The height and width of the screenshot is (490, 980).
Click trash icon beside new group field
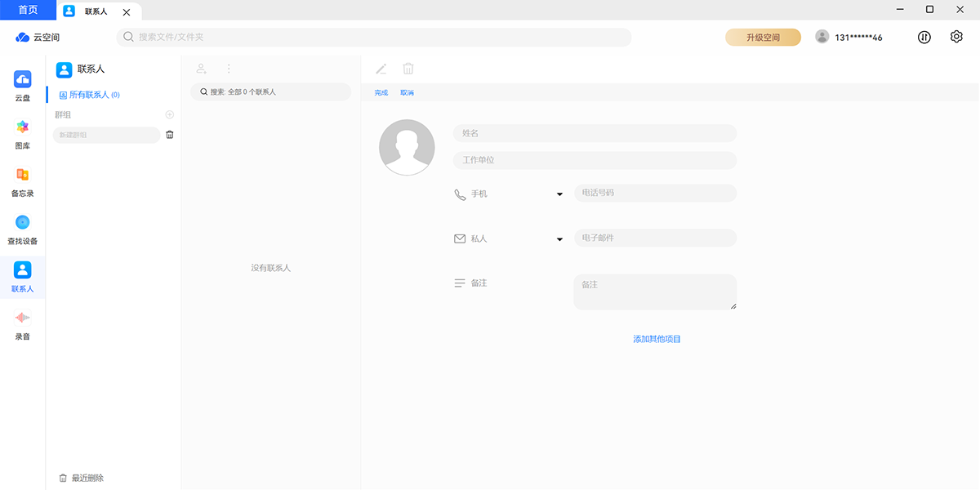click(170, 135)
